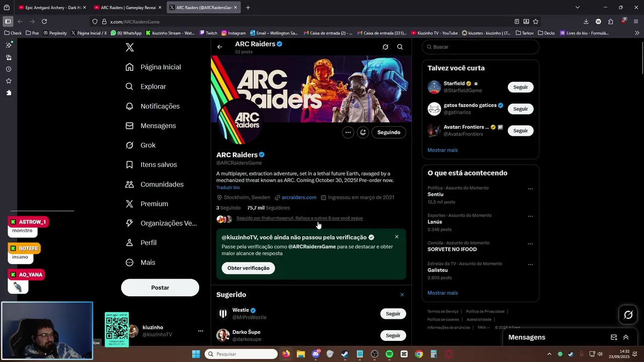Open the list-all-tabs dropdown arrow

pyautogui.click(x=578, y=8)
